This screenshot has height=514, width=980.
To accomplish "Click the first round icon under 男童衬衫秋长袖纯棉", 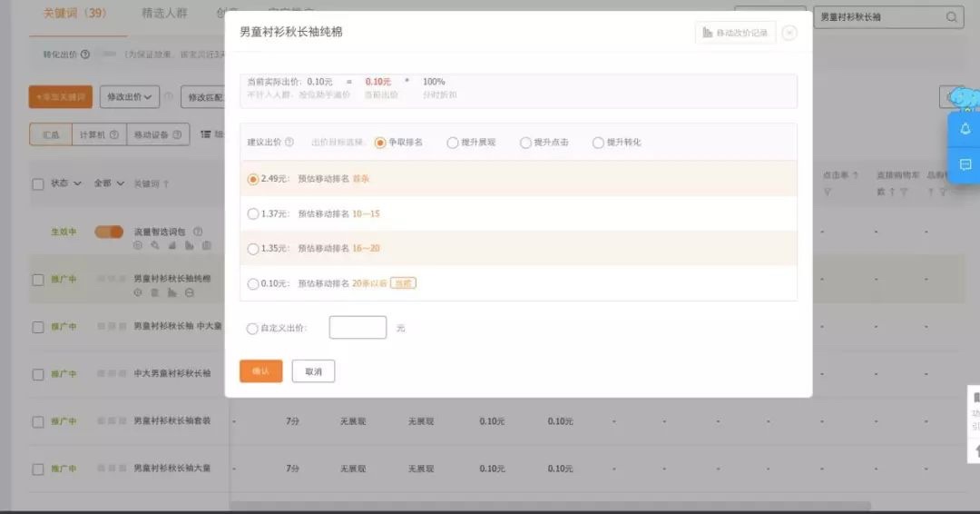I will coord(138,292).
